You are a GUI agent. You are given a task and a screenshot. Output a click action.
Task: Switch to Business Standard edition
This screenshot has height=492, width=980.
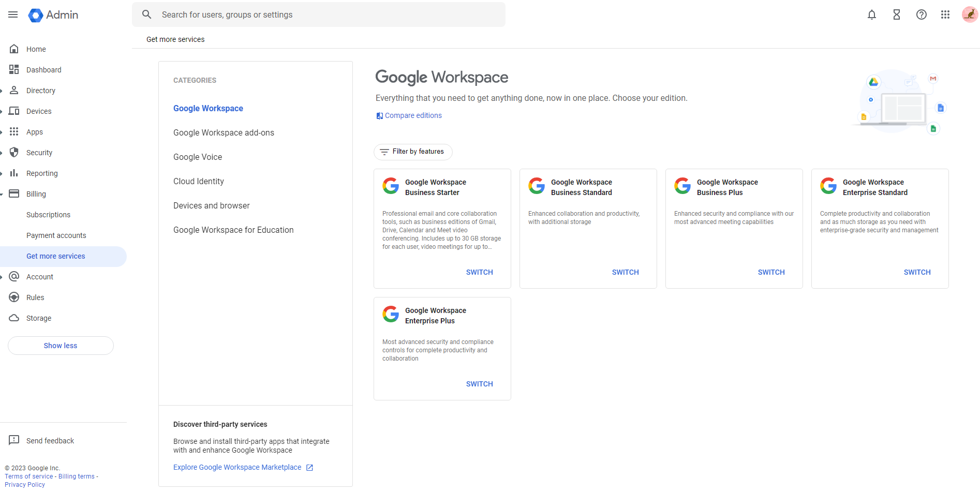point(625,272)
